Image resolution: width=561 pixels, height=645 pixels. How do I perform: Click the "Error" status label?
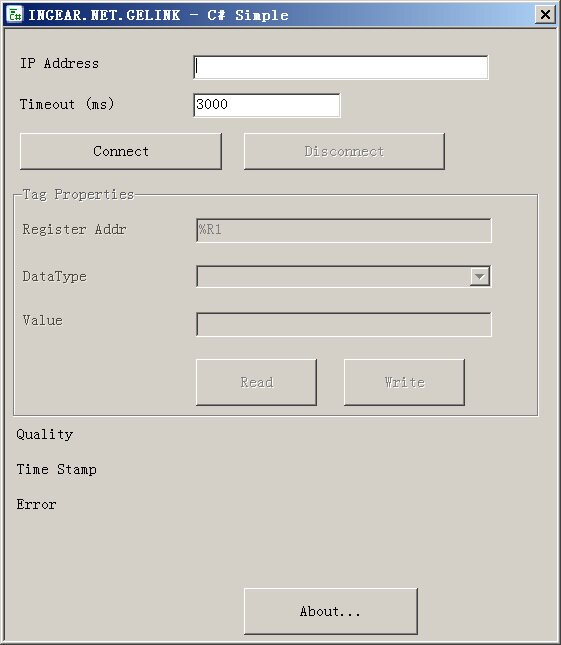tap(36, 504)
